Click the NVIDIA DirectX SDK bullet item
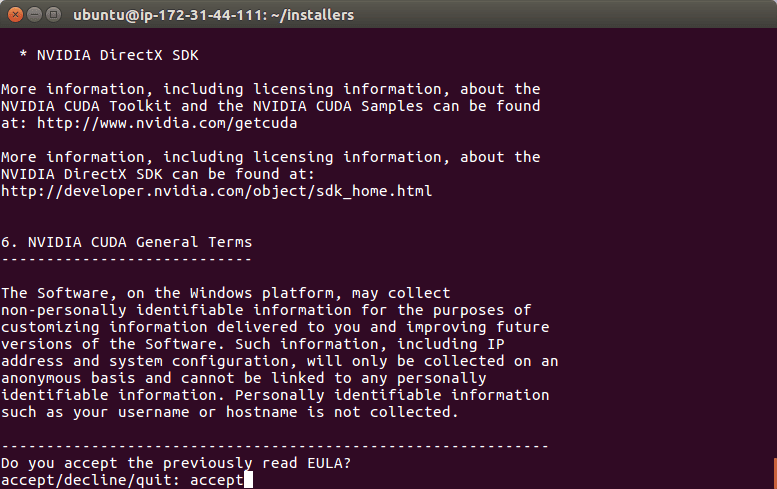 (x=109, y=55)
